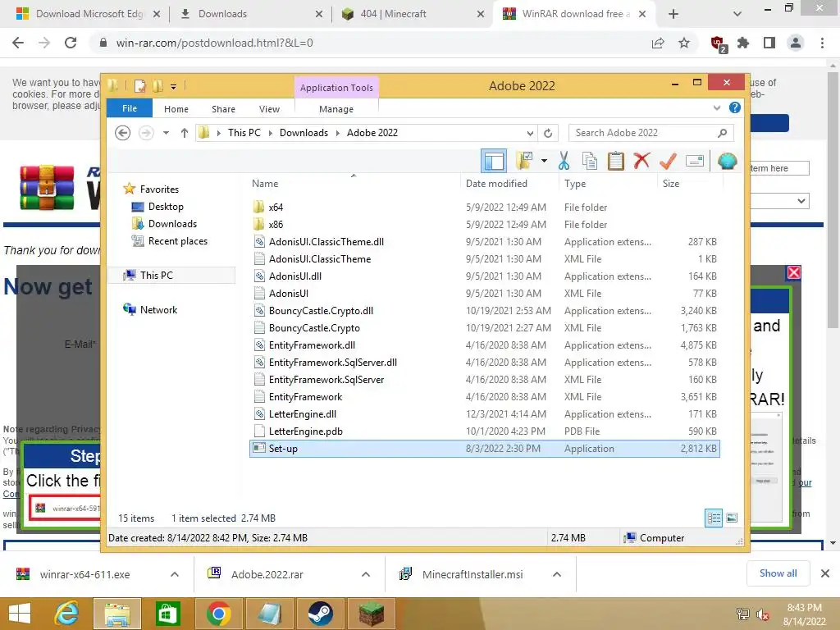Switch to the Downloads browser tab

pos(249,14)
